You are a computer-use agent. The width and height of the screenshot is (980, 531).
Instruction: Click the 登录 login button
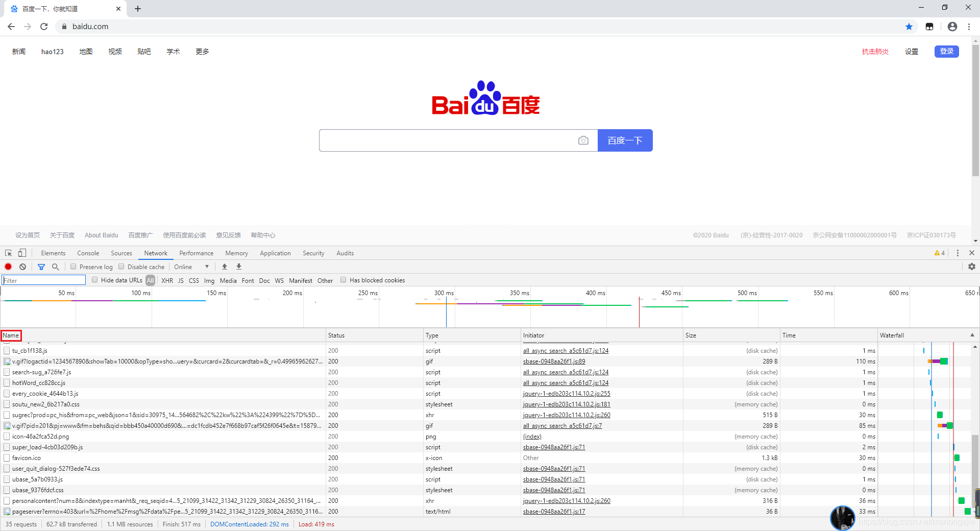pyautogui.click(x=947, y=52)
